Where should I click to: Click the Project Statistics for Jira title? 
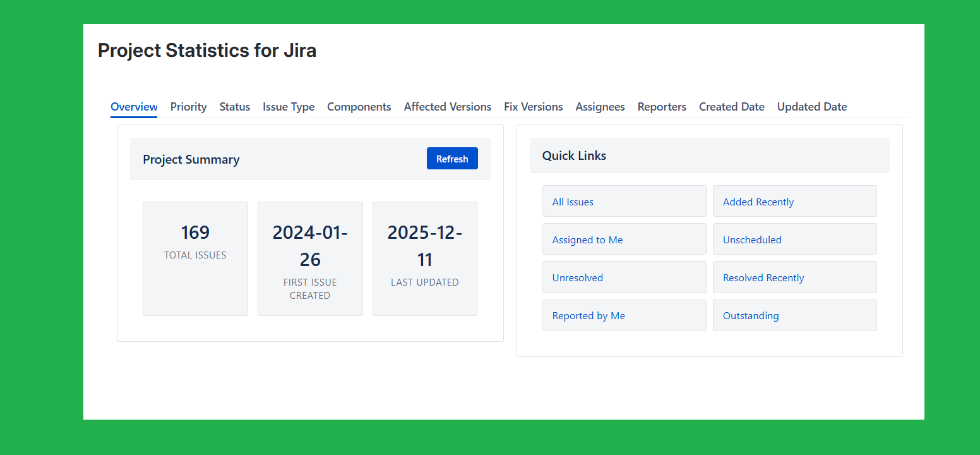tap(207, 50)
